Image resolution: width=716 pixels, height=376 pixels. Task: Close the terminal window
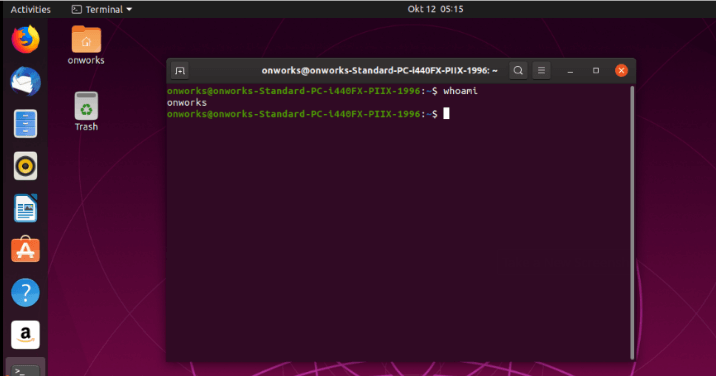[x=621, y=70]
